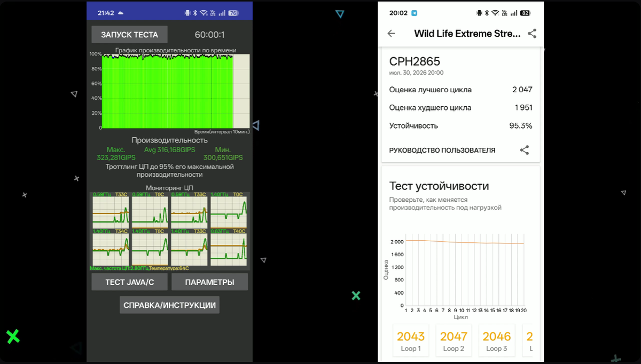This screenshot has height=364, width=641.
Task: Tap the Wi-Fi icon in the 20:02 status bar
Action: coord(495,13)
